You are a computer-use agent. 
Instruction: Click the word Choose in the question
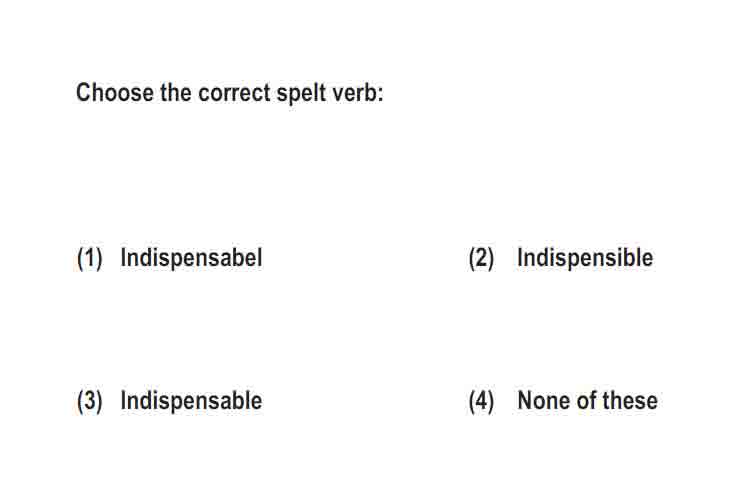[115, 92]
